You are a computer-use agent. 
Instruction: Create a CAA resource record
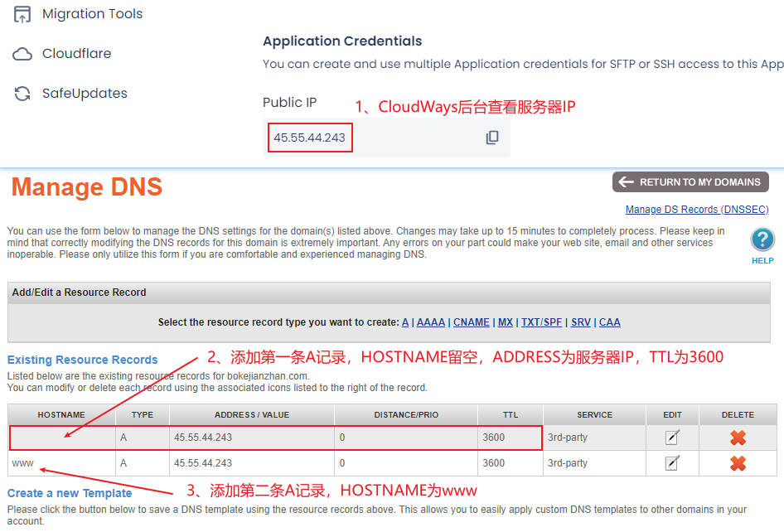point(609,322)
